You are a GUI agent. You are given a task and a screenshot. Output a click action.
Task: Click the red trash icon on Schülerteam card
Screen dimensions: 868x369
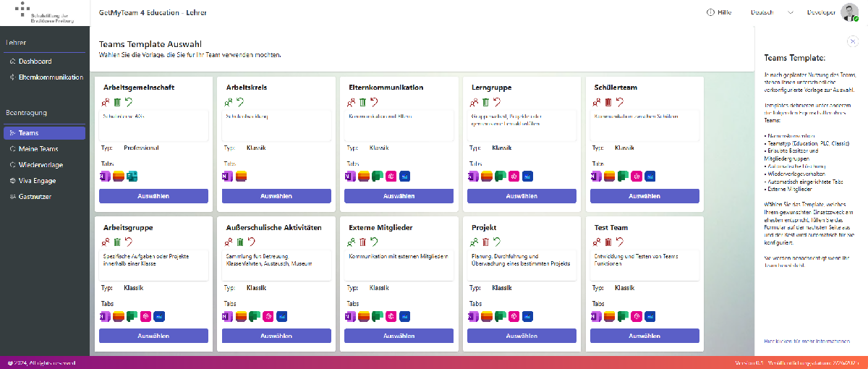click(608, 103)
